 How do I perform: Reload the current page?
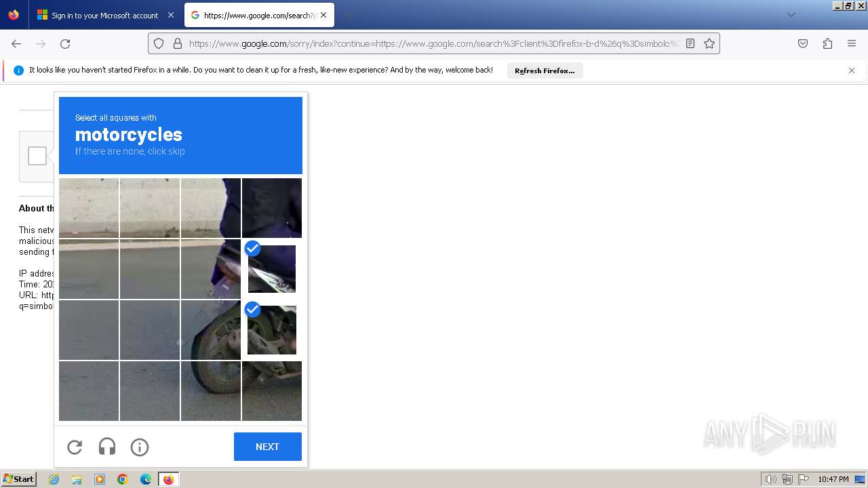click(x=65, y=43)
